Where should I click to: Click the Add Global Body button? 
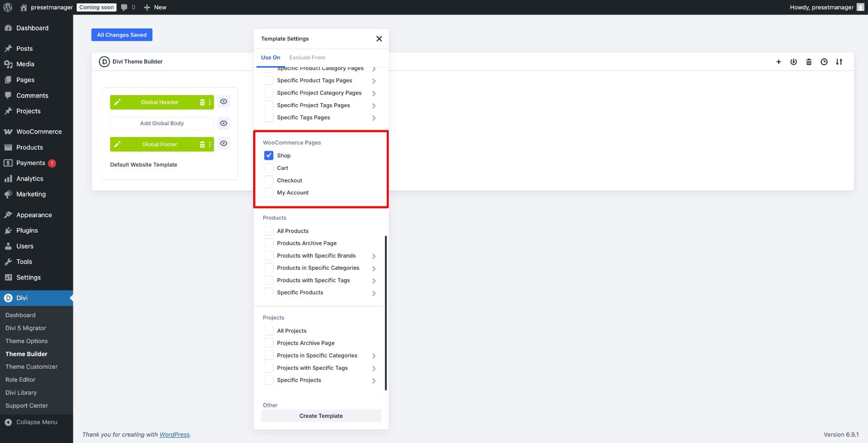(x=162, y=124)
